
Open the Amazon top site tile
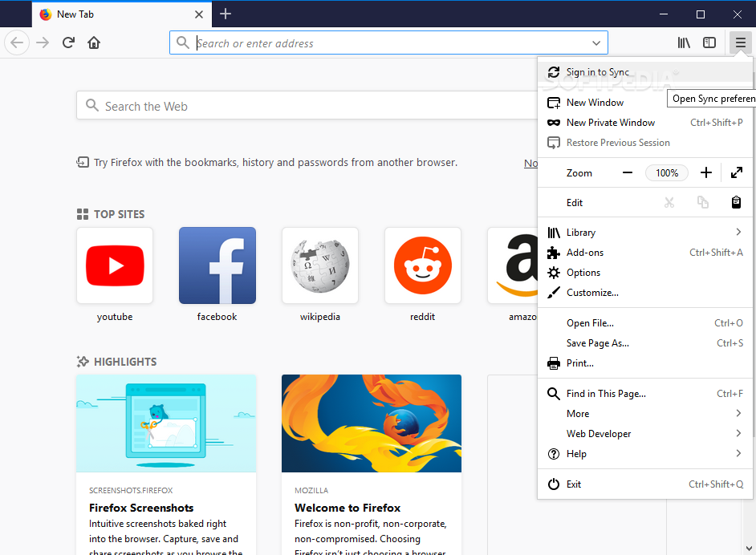tap(513, 265)
